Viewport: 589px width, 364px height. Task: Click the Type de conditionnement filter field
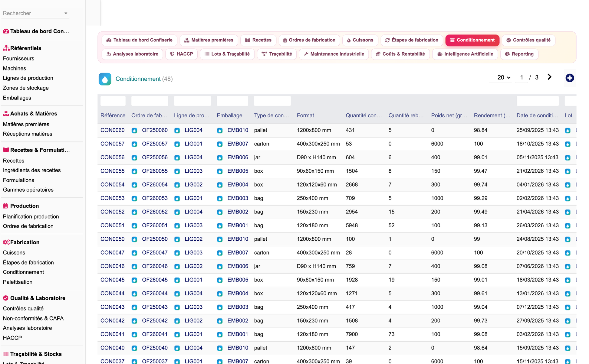[x=272, y=101]
